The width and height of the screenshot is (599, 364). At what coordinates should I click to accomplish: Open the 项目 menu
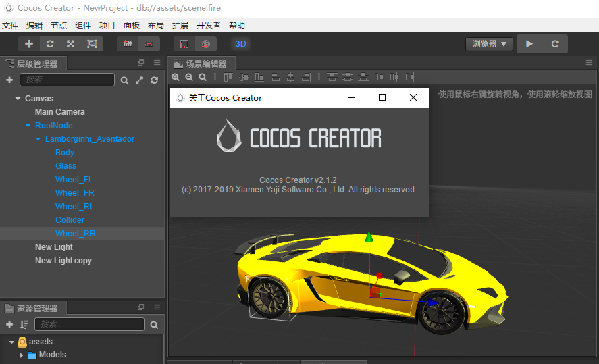pyautogui.click(x=107, y=26)
